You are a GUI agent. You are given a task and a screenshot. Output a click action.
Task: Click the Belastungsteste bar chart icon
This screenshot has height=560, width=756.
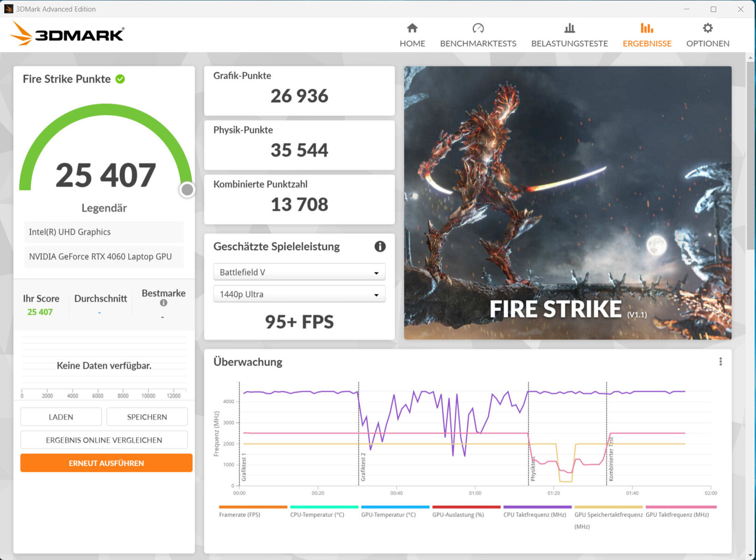(x=569, y=28)
